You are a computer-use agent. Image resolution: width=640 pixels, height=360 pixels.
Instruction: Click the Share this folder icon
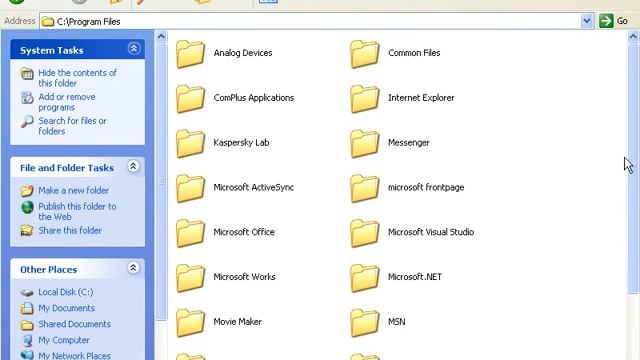[27, 231]
